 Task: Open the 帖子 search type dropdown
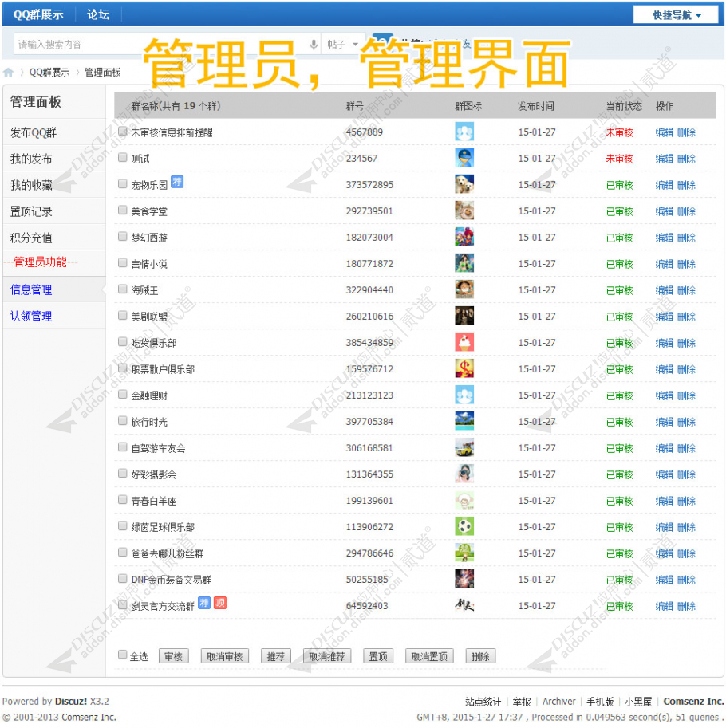click(x=342, y=45)
